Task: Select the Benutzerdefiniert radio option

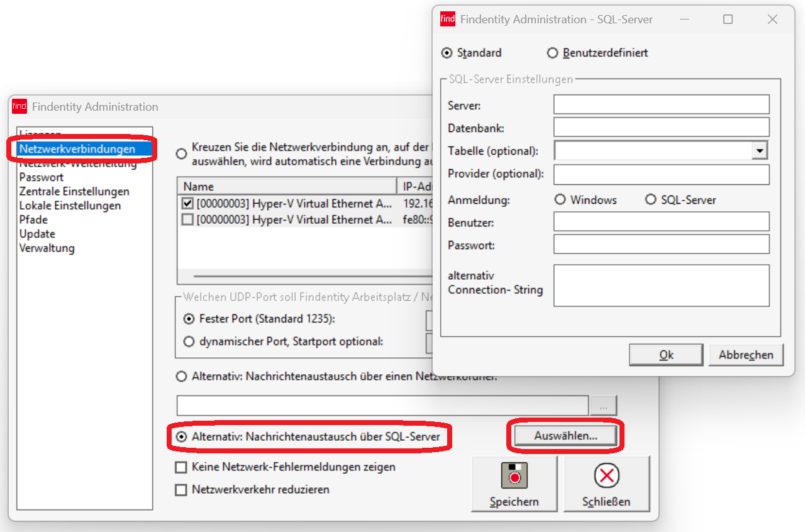Action: point(552,53)
